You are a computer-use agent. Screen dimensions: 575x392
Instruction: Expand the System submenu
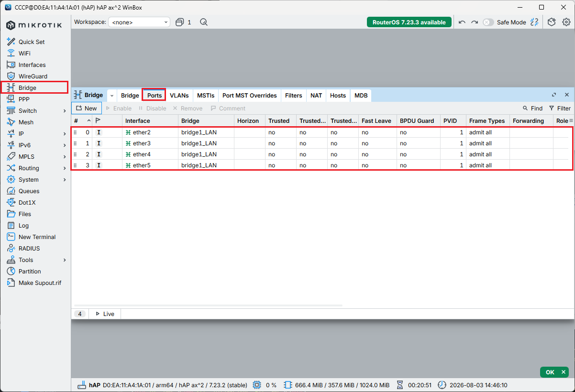point(65,180)
